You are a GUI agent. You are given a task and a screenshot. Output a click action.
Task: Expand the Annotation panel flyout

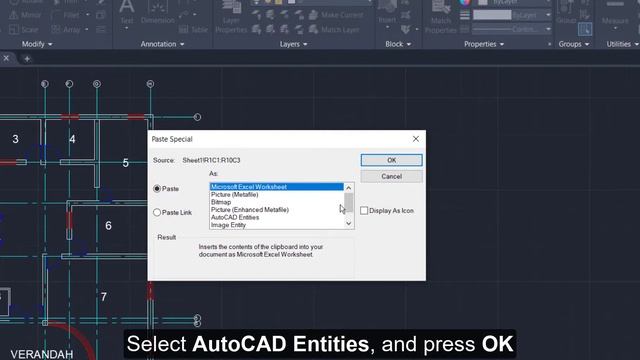coord(162,44)
